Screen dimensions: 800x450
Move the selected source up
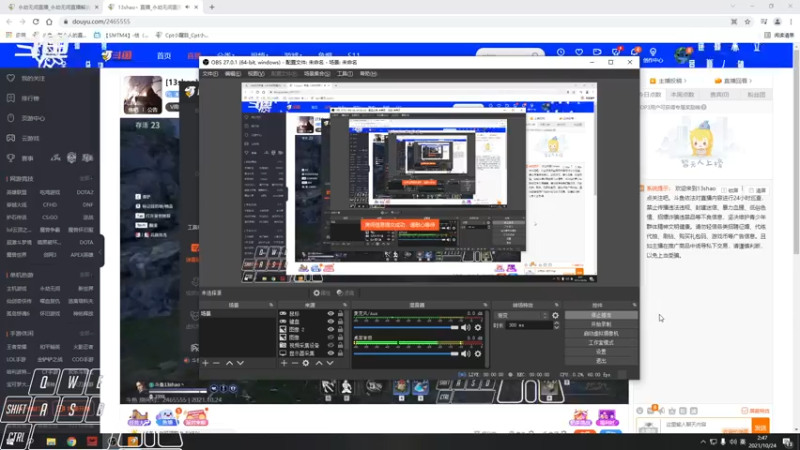[x=319, y=363]
